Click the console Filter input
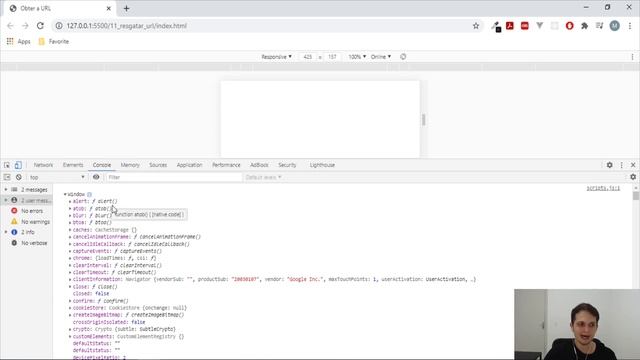The width and height of the screenshot is (640, 360). click(x=174, y=177)
